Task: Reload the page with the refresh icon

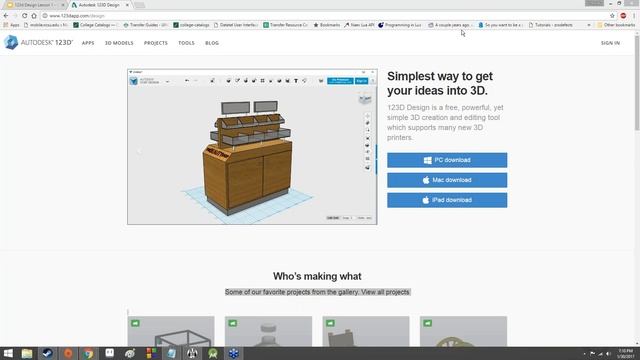Action: click(x=24, y=16)
